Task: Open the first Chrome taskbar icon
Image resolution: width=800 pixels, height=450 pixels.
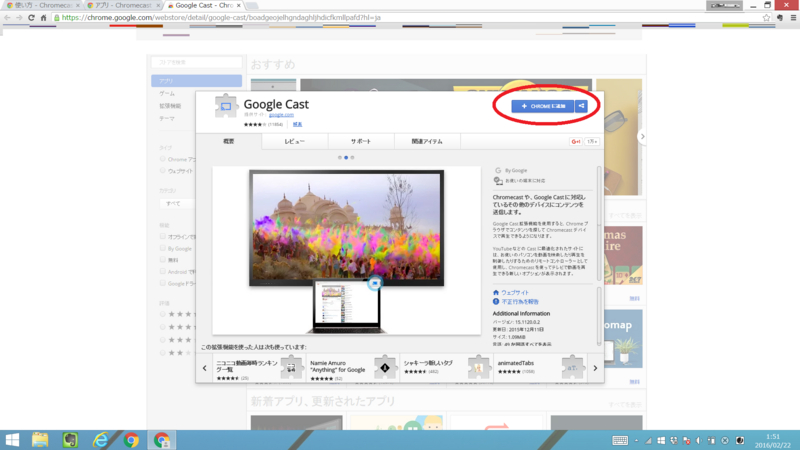Action: (131, 440)
